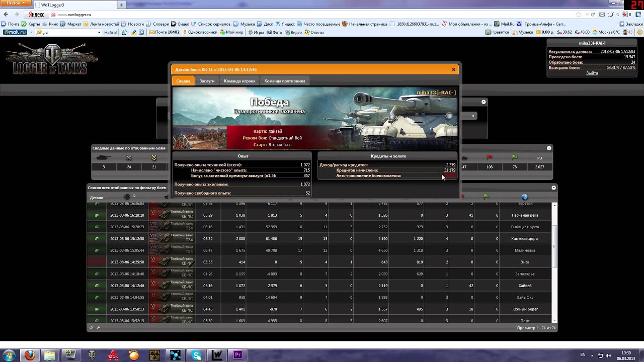Open the Команда противника tab
Image resolution: width=644 pixels, height=362 pixels.
coord(285,81)
